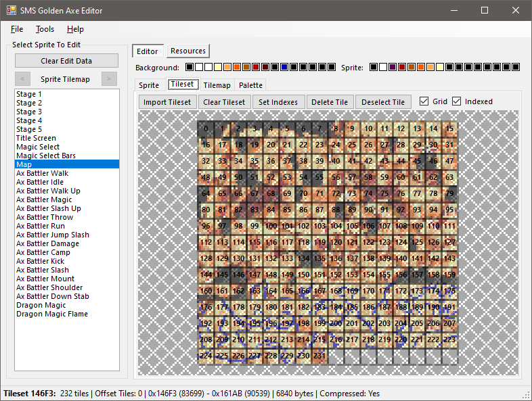Select Ax Battler Slash Up in the list
The height and width of the screenshot is (401, 532).
click(x=67, y=208)
